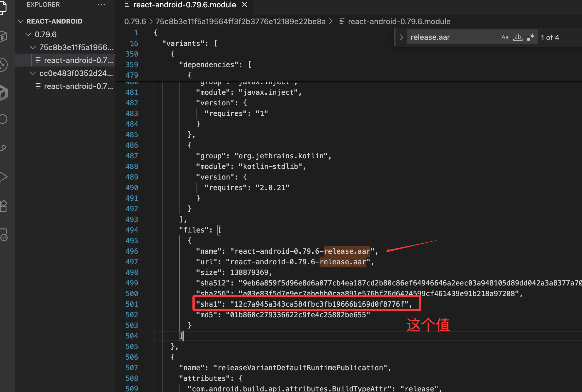Expand the replace field chevron in the find widget

pos(401,37)
